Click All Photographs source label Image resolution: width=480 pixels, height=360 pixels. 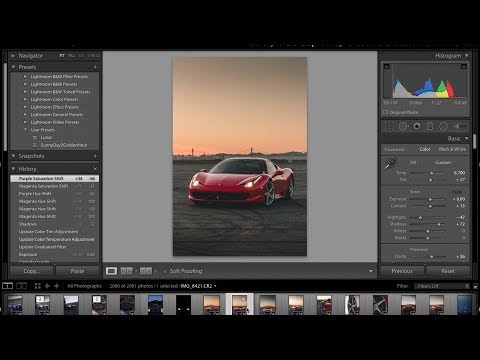(84, 286)
